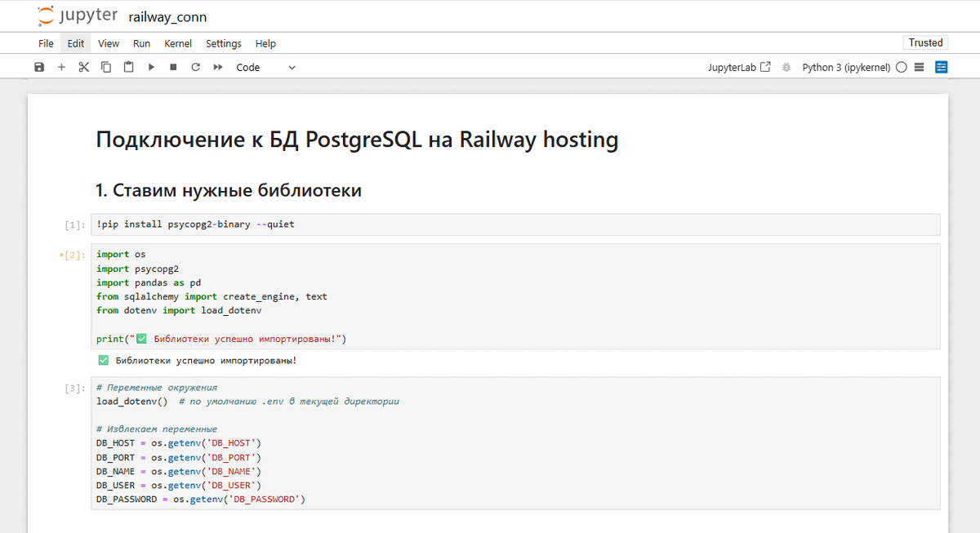Run the current cell with the play icon
This screenshot has height=533, width=980.
point(151,68)
